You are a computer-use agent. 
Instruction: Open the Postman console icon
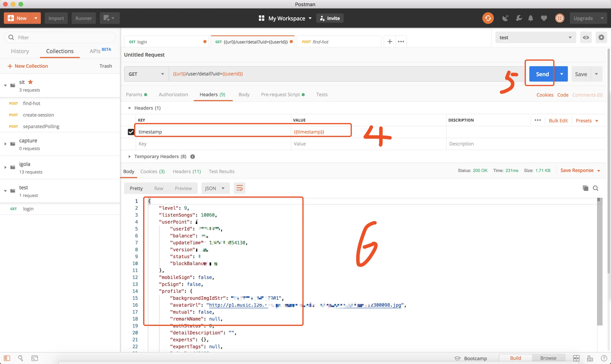[35, 358]
